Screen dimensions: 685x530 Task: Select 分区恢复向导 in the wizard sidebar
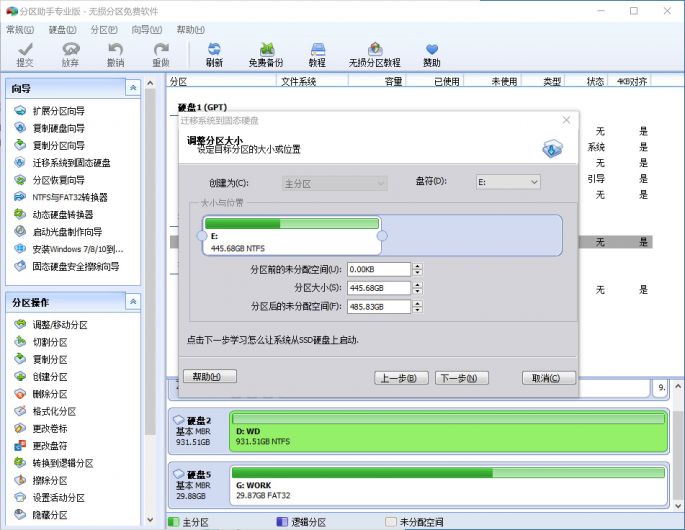click(58, 180)
